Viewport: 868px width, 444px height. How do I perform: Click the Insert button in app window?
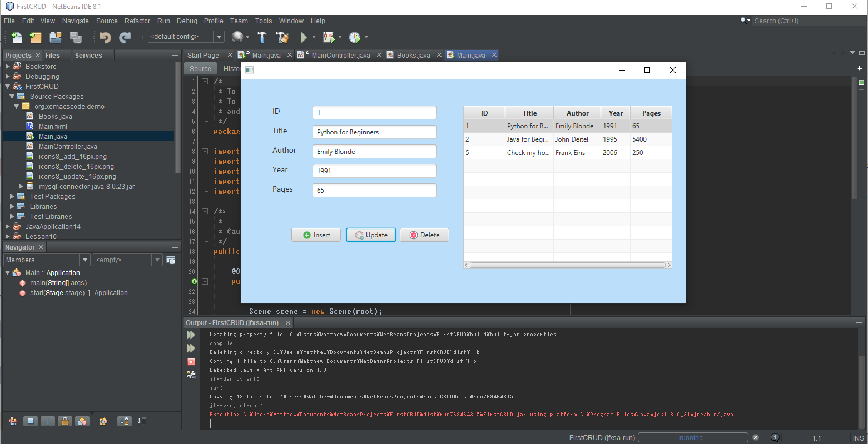point(316,235)
